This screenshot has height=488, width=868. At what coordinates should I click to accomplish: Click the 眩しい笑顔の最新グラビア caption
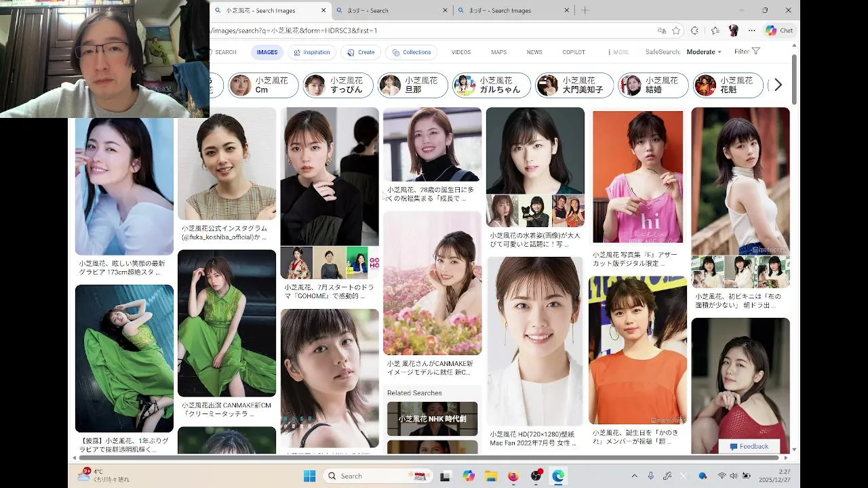click(x=122, y=268)
